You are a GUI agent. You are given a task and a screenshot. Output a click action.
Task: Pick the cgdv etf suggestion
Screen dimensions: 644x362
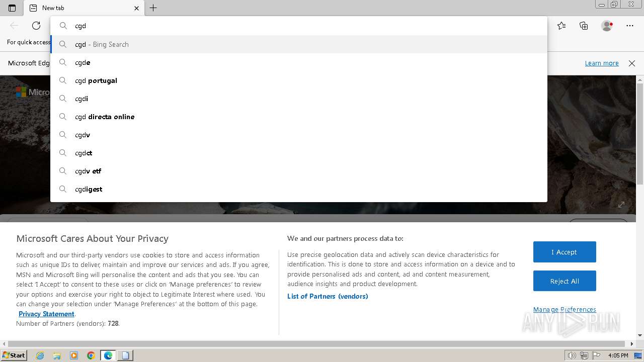299,171
